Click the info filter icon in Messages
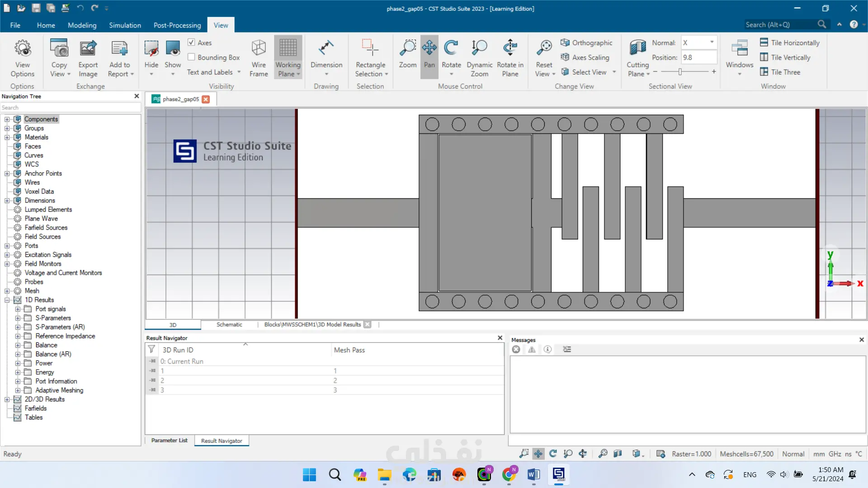The height and width of the screenshot is (488, 868). point(547,349)
